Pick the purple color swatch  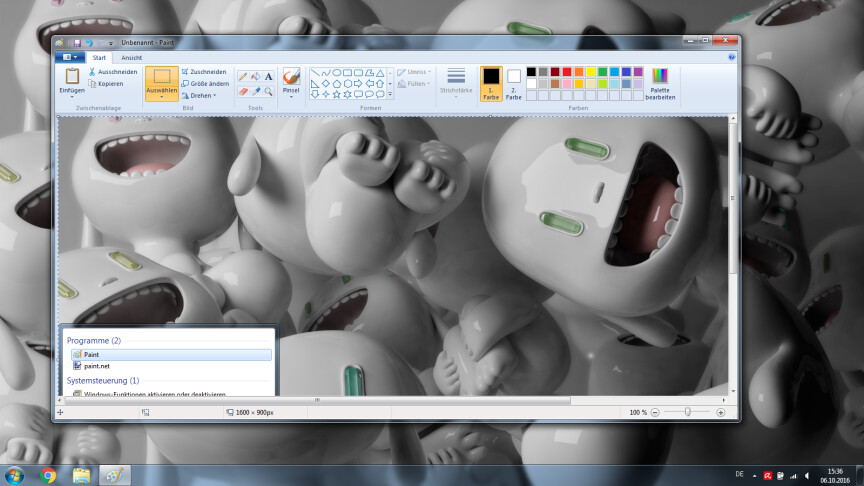[x=638, y=72]
